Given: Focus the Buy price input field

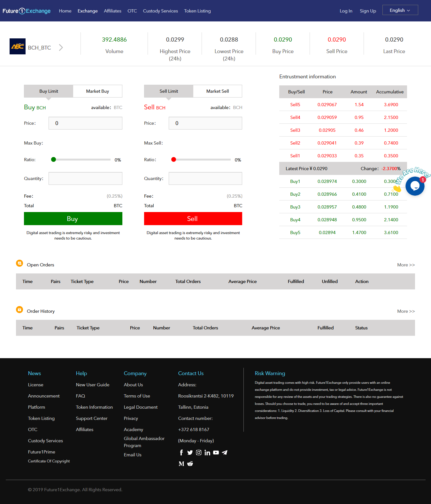Looking at the screenshot, I should (85, 123).
